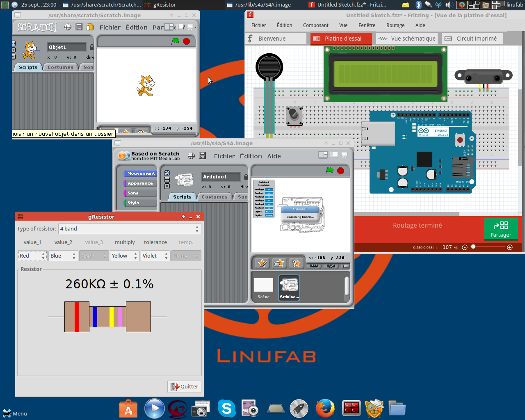Click the globe language icon in Scratch window
The image size is (525, 420).
coord(68,27)
